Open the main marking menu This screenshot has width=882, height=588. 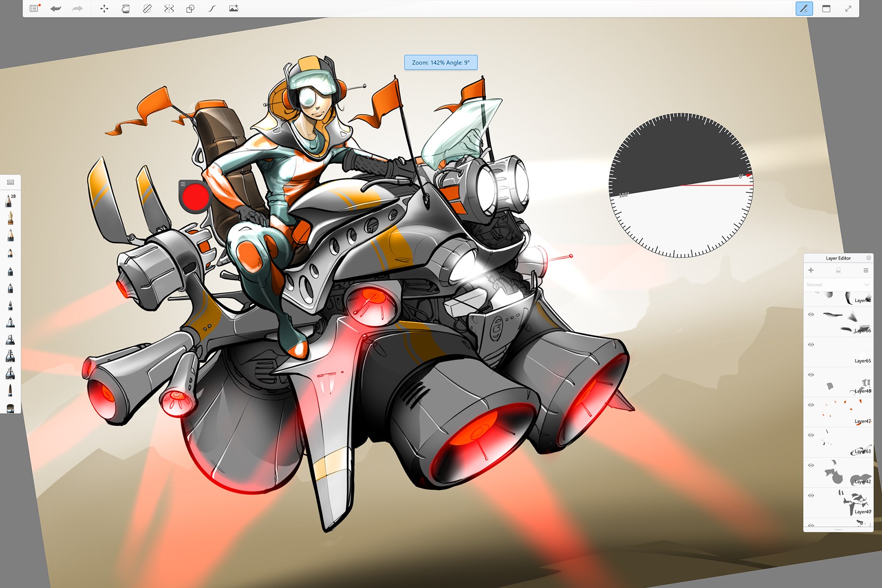[x=34, y=8]
